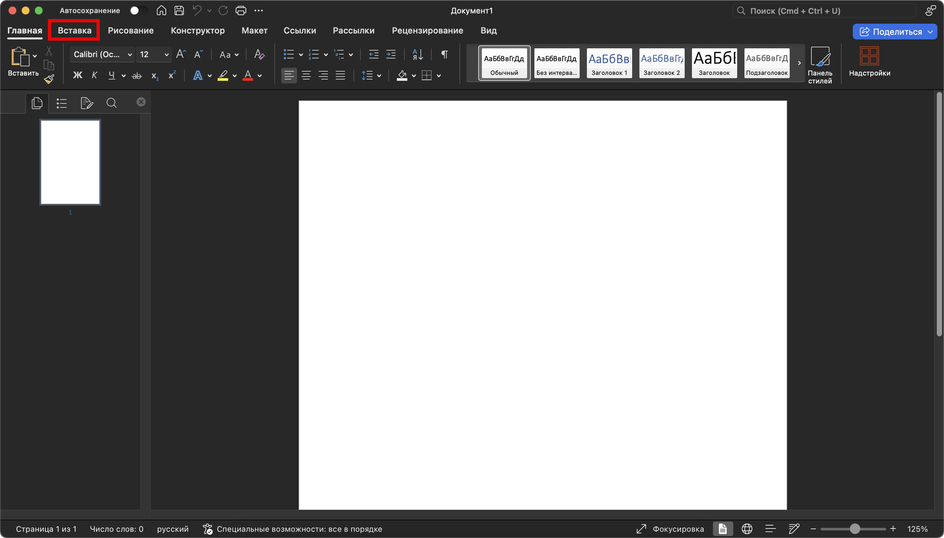This screenshot has height=538, width=944.
Task: Open search magnifier in sidebar
Action: pos(111,103)
